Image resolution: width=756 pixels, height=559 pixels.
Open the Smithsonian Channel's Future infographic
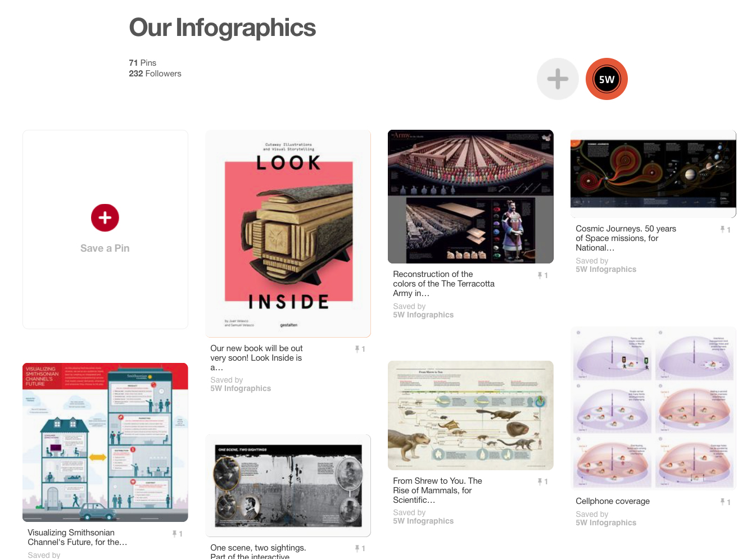click(x=105, y=442)
